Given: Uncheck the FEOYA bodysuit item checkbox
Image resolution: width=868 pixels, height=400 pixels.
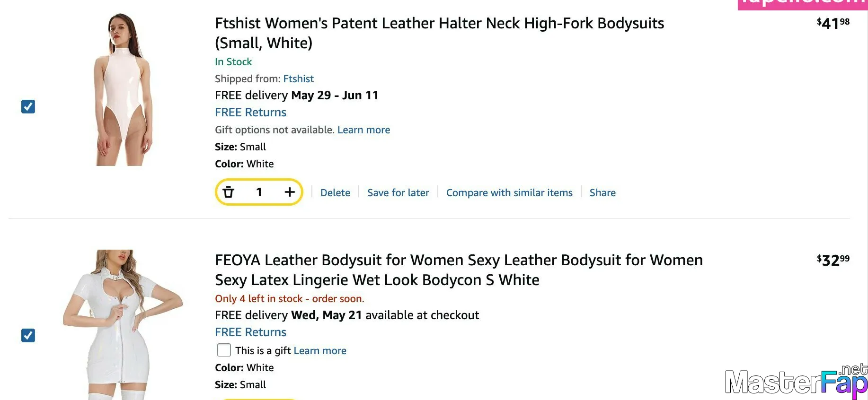Looking at the screenshot, I should (x=28, y=335).
